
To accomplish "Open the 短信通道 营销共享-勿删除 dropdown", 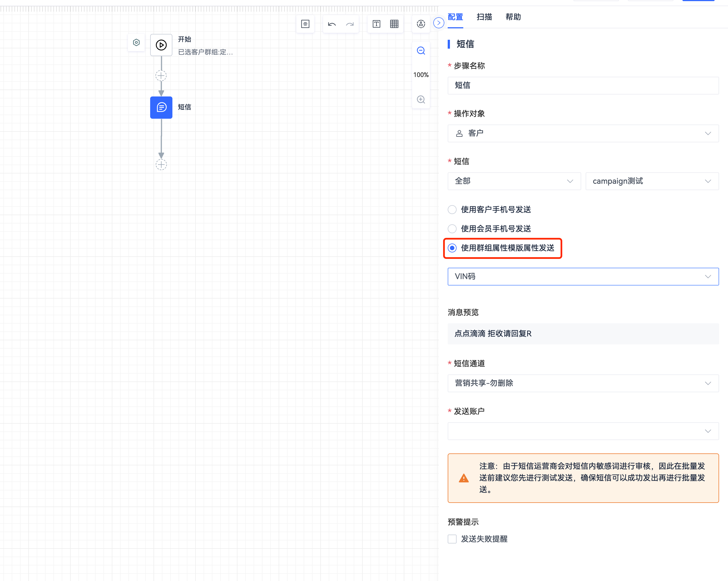I will coord(583,384).
